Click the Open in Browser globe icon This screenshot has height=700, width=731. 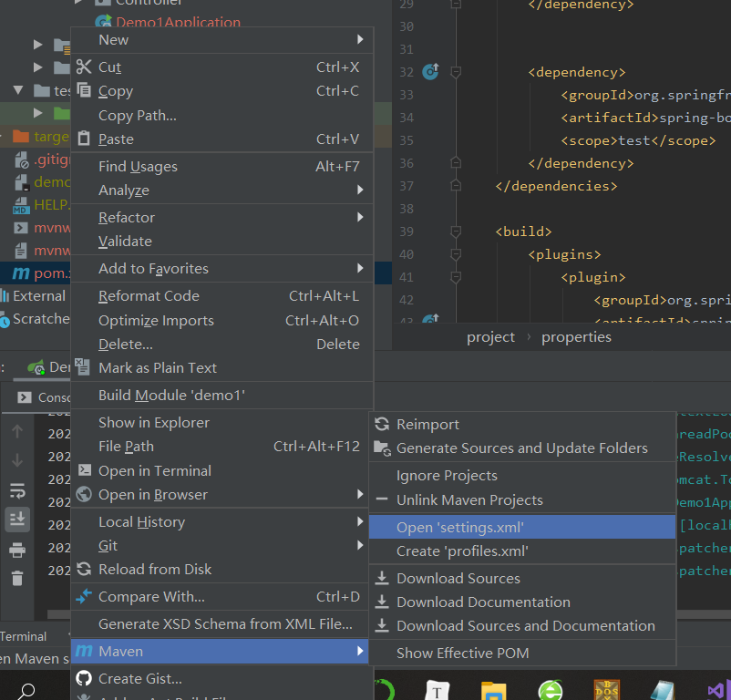[84, 494]
